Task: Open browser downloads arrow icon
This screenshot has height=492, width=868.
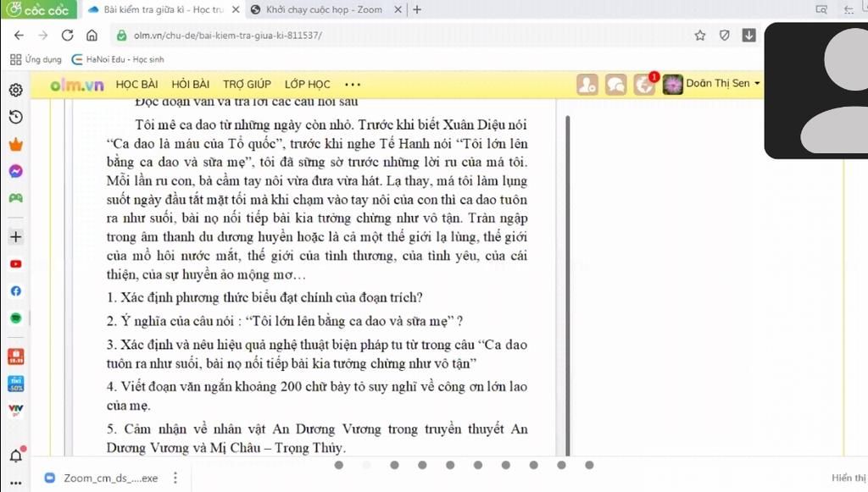Action: pyautogui.click(x=748, y=36)
